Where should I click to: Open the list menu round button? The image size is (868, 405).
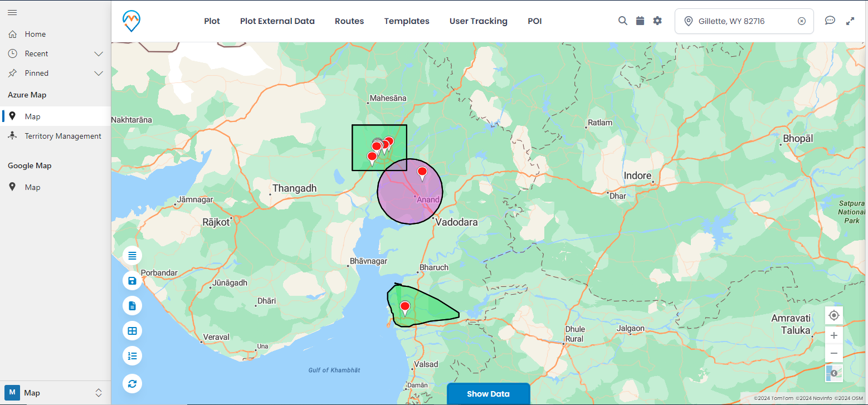tap(132, 256)
